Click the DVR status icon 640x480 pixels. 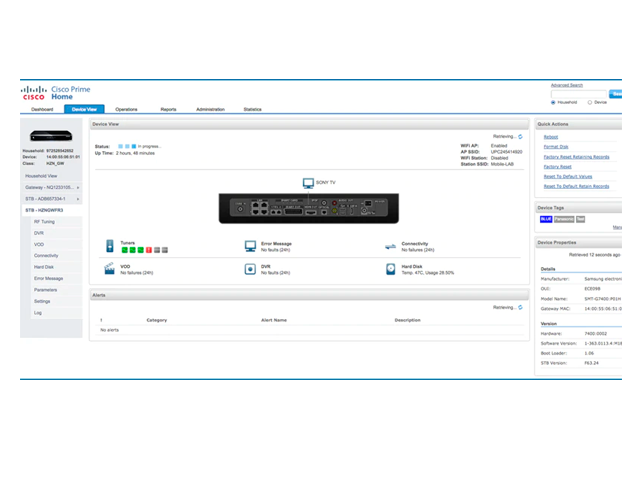point(250,269)
